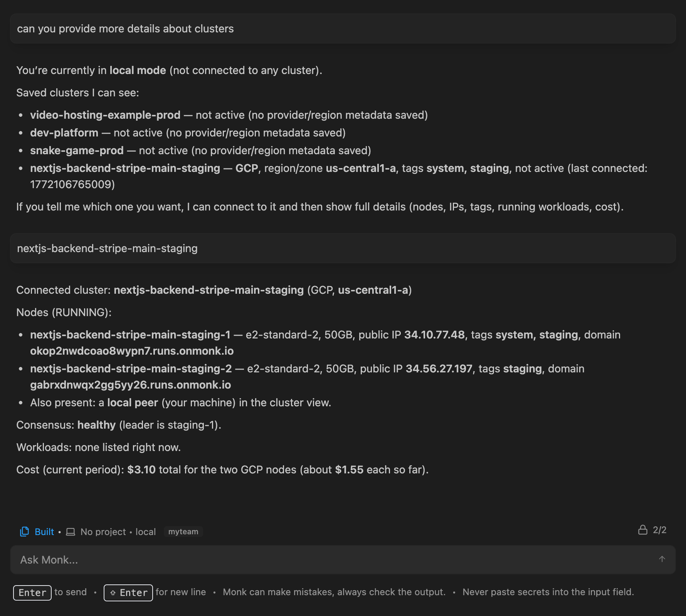
Task: Click the 2/2 message counter
Action: click(x=659, y=530)
